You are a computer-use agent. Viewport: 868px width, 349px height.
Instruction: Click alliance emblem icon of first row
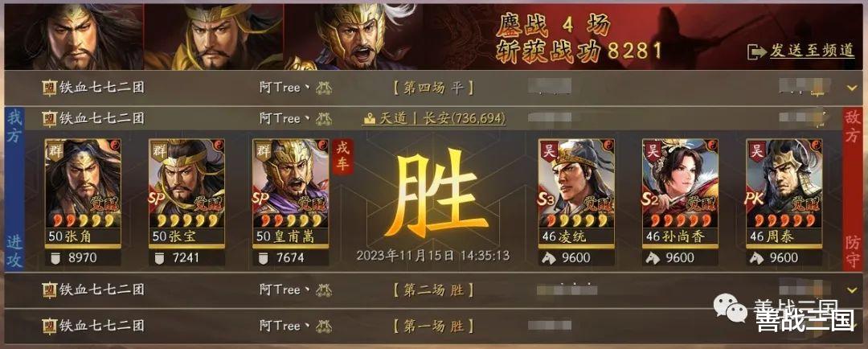[50, 88]
